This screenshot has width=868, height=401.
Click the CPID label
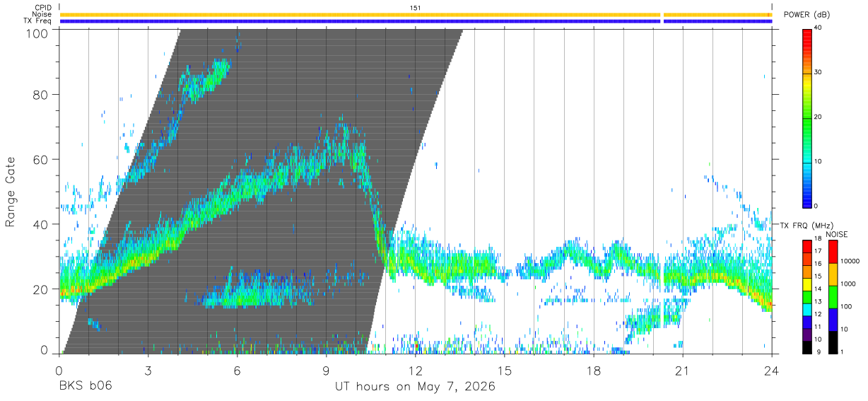pos(42,8)
